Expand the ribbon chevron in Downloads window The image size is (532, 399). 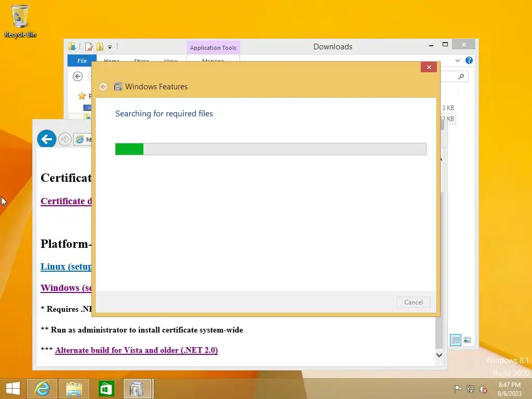pyautogui.click(x=457, y=60)
